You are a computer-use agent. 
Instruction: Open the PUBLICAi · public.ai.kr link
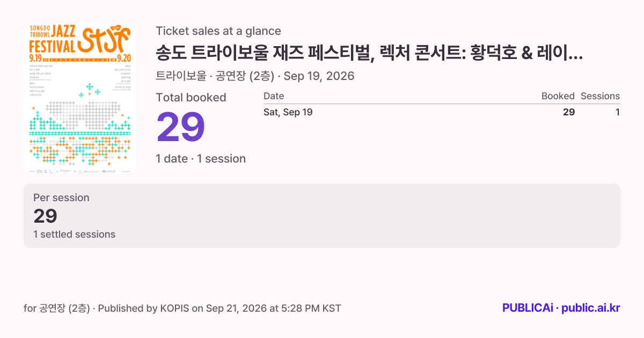tap(561, 308)
